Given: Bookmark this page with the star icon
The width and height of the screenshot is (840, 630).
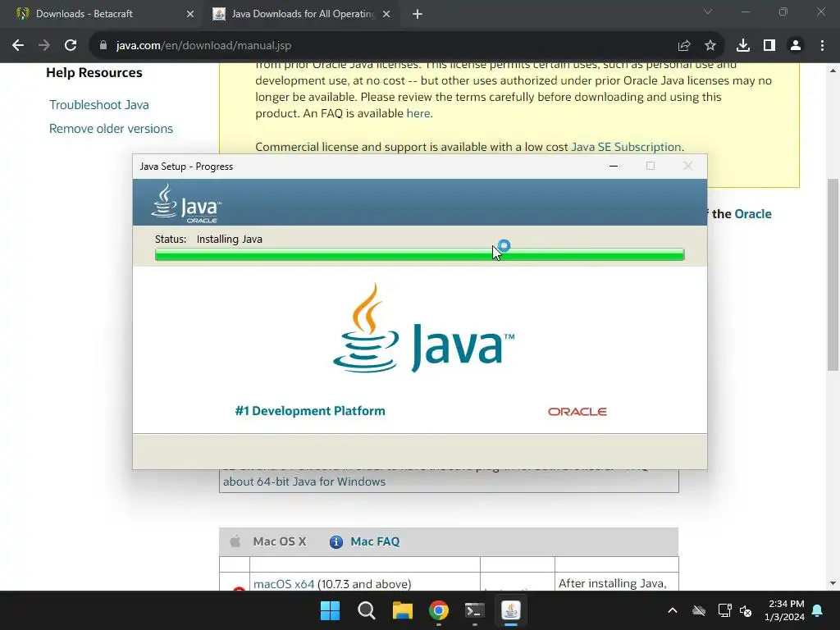Looking at the screenshot, I should tap(710, 46).
